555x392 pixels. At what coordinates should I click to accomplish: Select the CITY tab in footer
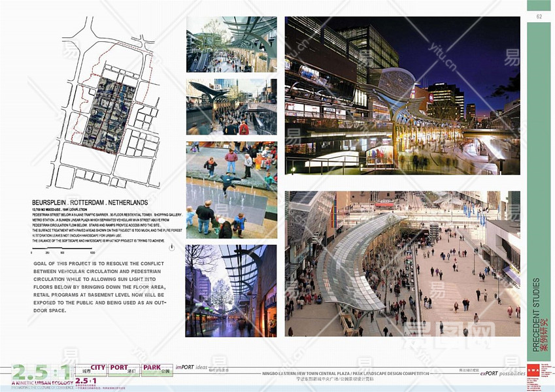pyautogui.click(x=91, y=370)
